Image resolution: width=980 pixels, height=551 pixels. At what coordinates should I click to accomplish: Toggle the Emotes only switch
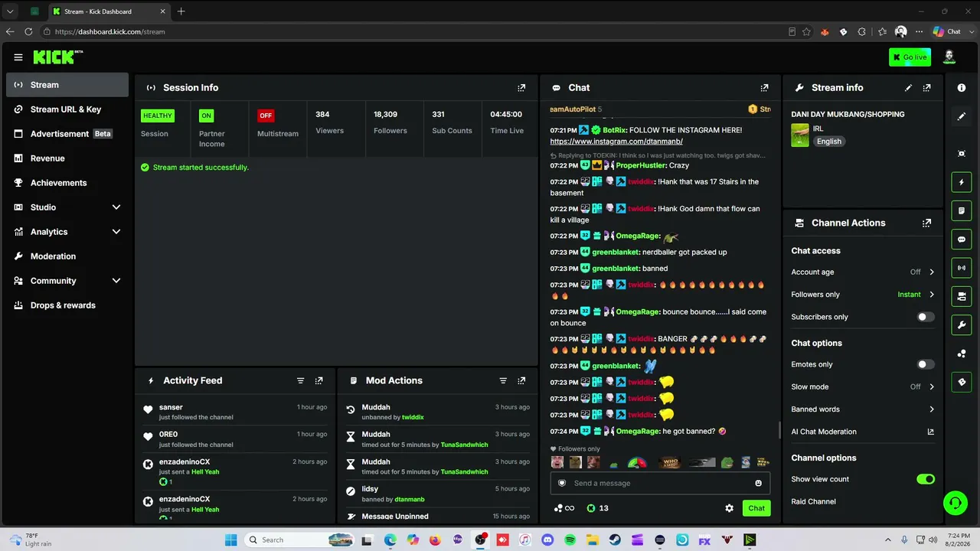tap(926, 365)
